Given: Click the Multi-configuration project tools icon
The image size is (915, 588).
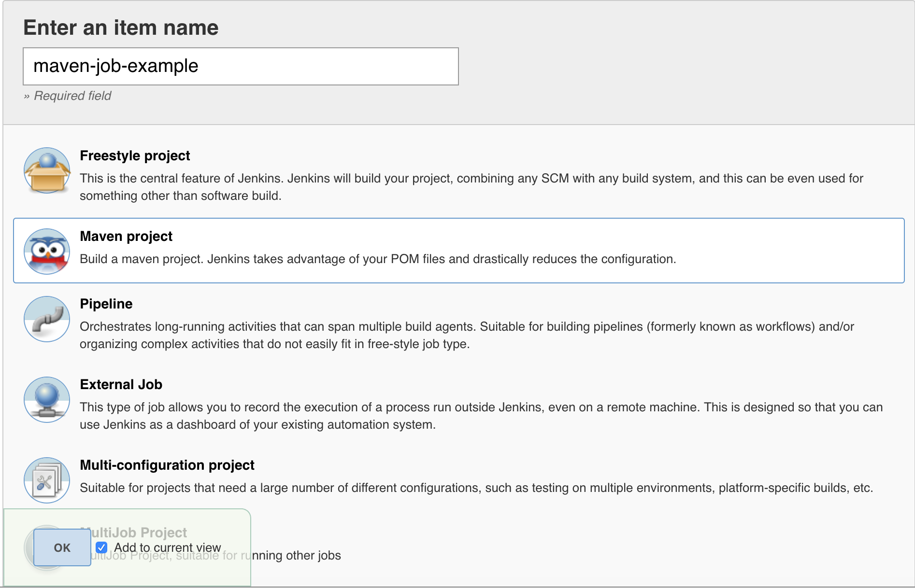Looking at the screenshot, I should coord(47,480).
